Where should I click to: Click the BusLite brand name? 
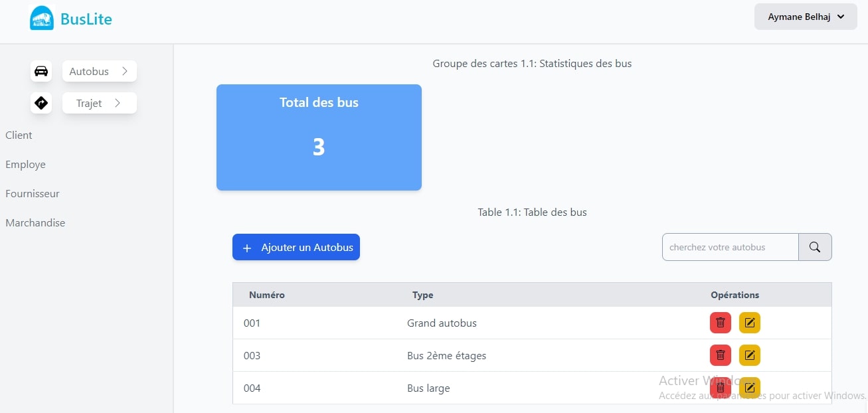point(86,19)
